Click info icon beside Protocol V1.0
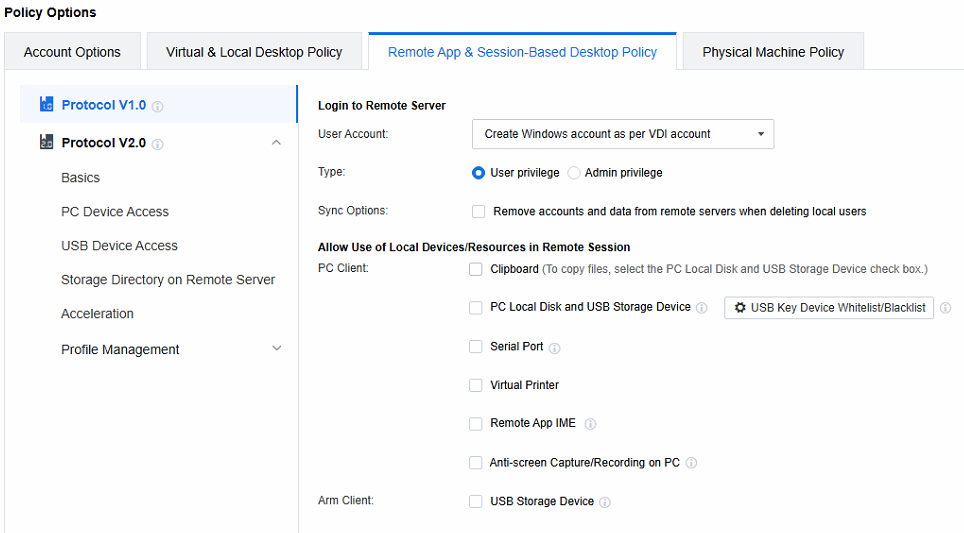 (x=158, y=106)
